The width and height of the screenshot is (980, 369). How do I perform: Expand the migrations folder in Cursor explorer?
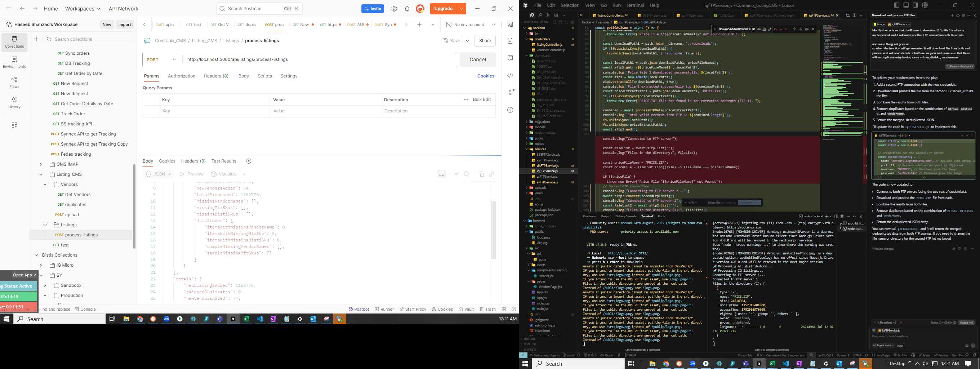pyautogui.click(x=526, y=122)
